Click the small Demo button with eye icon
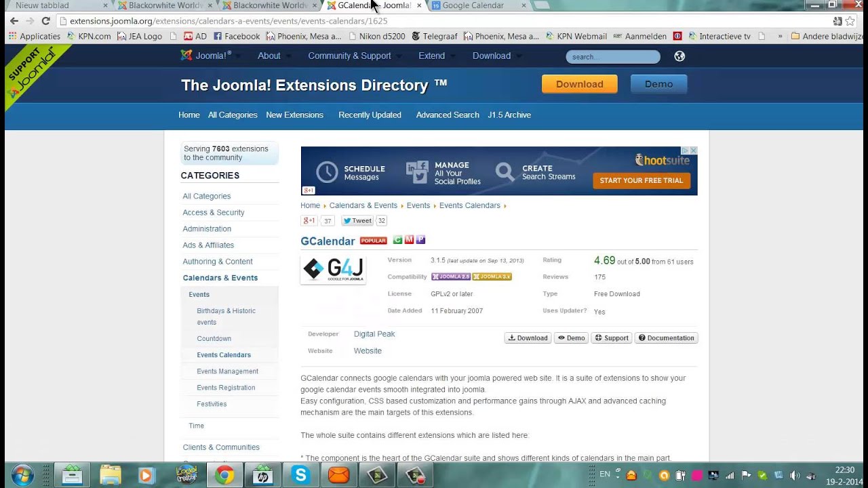 click(x=571, y=338)
